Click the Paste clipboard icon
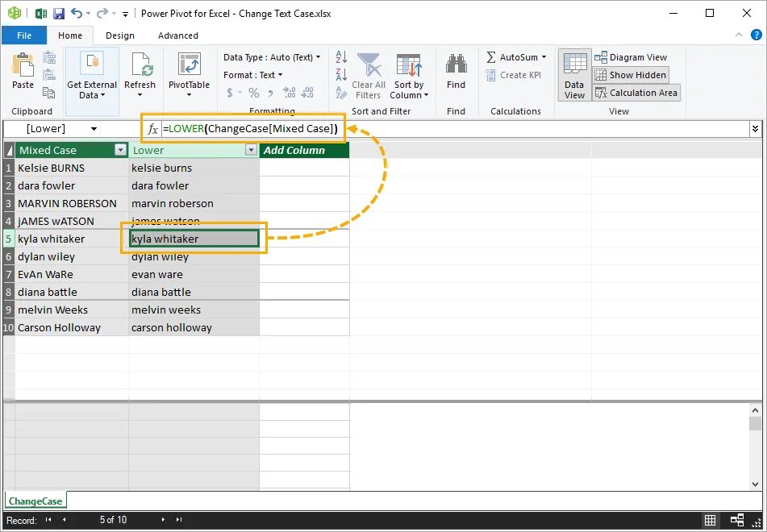This screenshot has height=532, width=767. click(23, 65)
